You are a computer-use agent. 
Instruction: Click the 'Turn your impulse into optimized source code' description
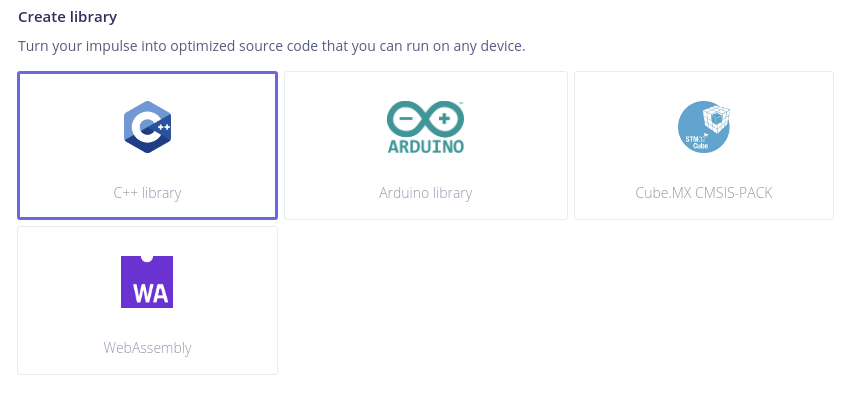pos(272,46)
